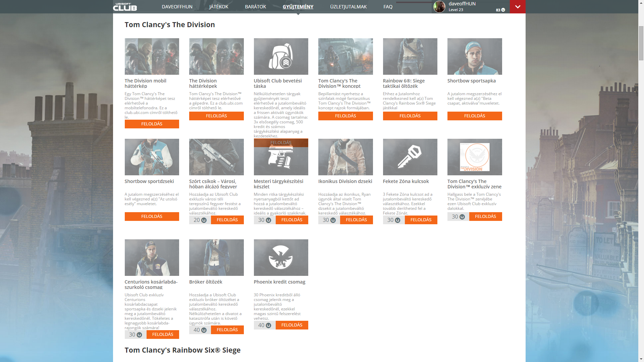
Task: Click the scrollbar down arrow
Action: (x=641, y=359)
